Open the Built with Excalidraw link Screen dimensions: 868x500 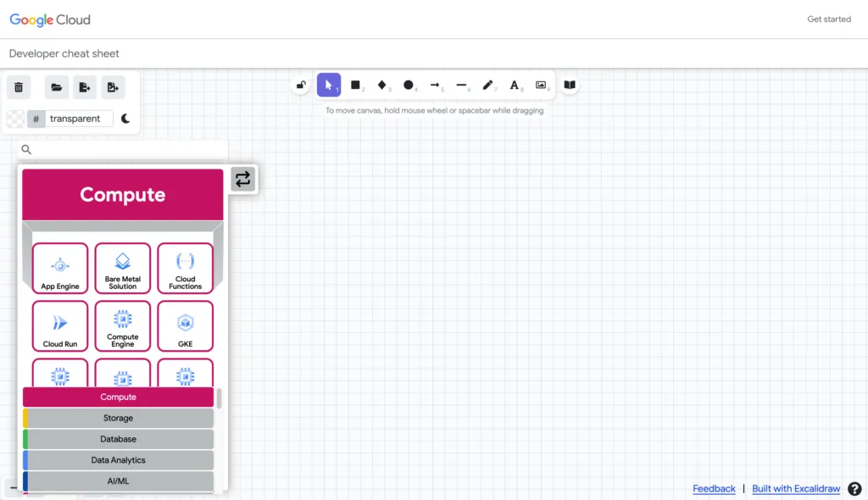click(x=796, y=488)
